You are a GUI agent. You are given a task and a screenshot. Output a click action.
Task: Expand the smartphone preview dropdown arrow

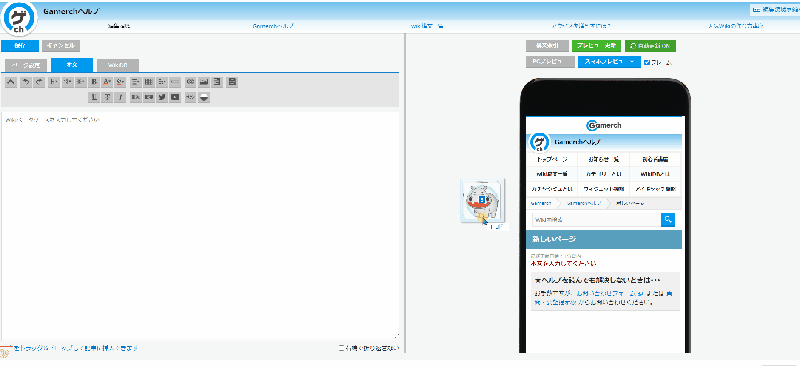633,62
